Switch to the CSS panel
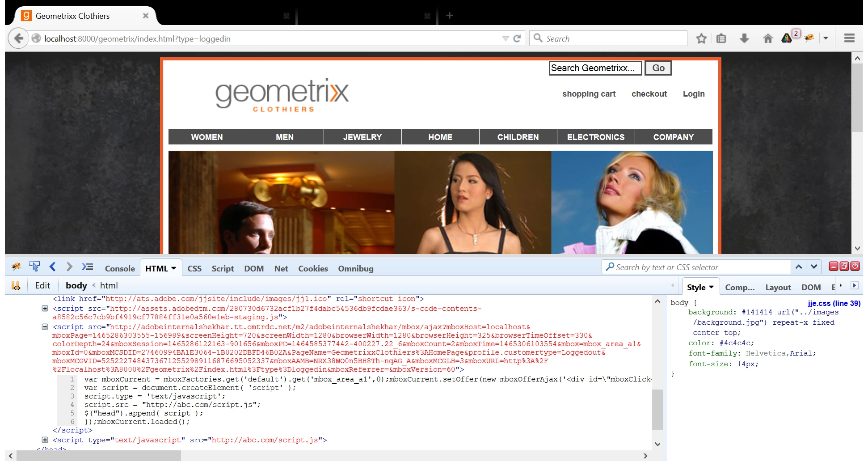The height and width of the screenshot is (466, 868). coord(194,268)
